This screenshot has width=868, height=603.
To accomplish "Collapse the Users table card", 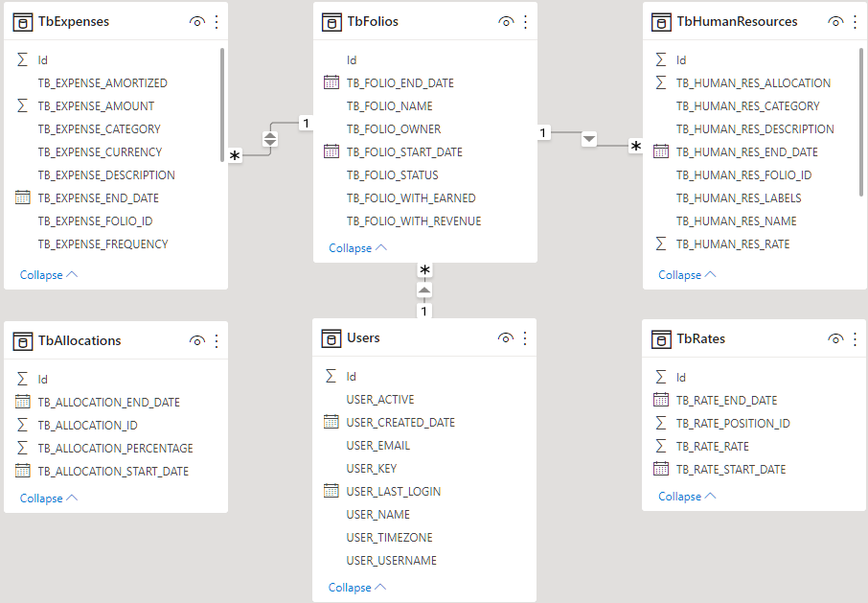I will [x=356, y=588].
